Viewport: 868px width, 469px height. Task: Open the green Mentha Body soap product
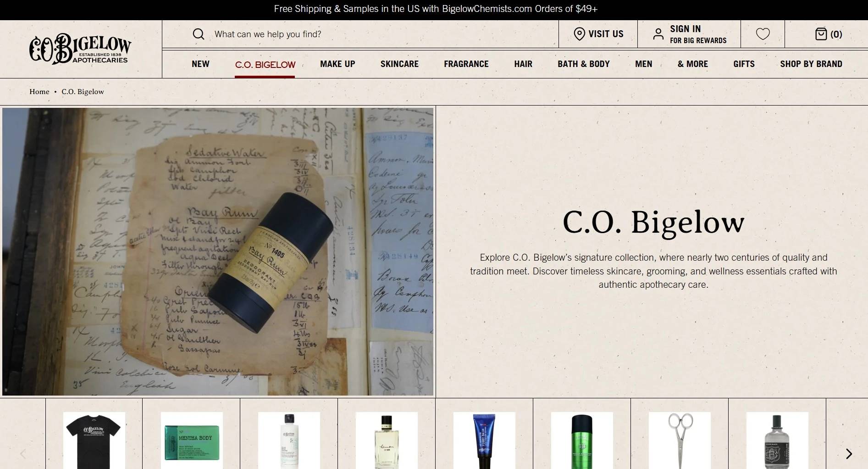pyautogui.click(x=192, y=441)
